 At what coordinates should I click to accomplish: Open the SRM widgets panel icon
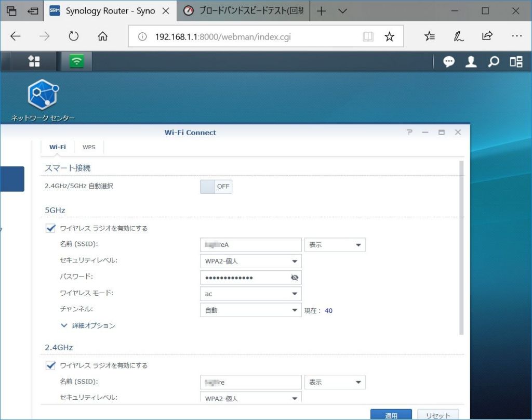[x=516, y=62]
